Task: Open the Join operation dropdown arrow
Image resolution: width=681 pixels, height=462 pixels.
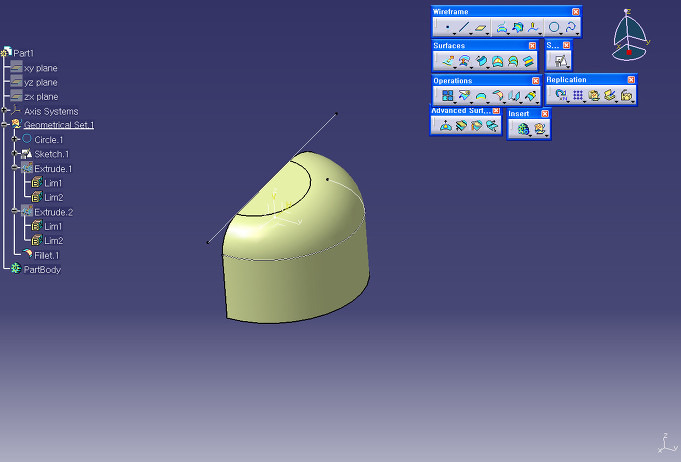Action: tap(455, 102)
